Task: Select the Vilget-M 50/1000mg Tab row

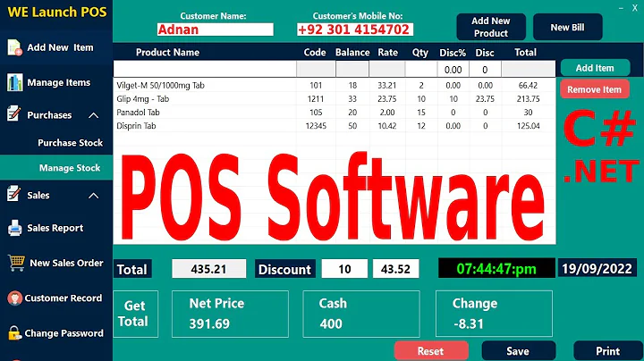Action: [x=335, y=85]
